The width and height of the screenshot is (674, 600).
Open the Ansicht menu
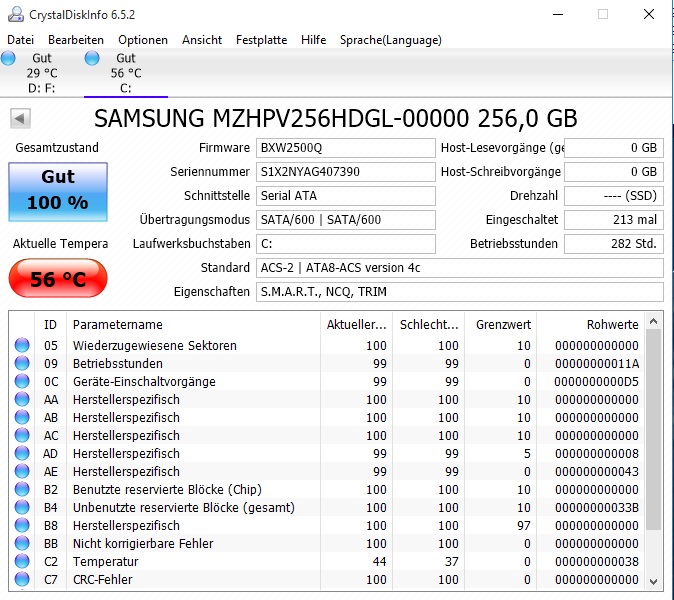click(202, 40)
